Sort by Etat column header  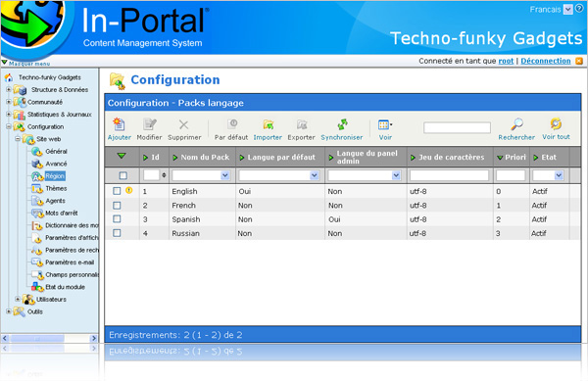point(549,158)
